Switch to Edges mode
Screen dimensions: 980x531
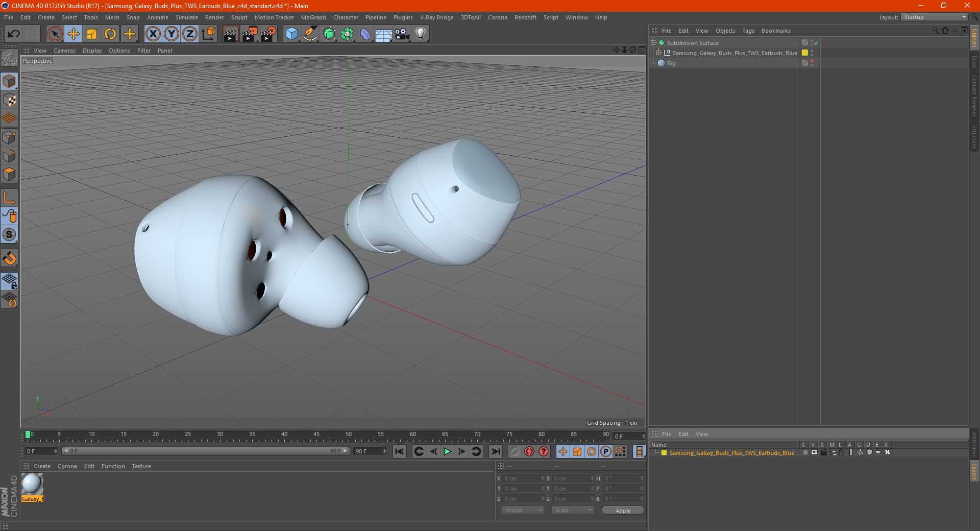[x=9, y=156]
